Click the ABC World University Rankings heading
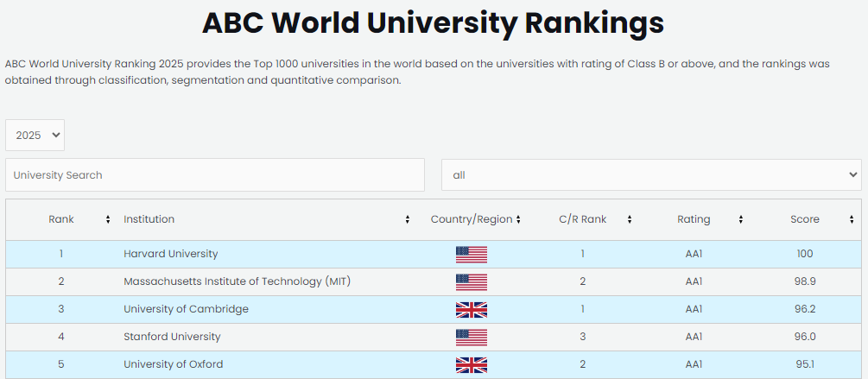 (x=433, y=23)
